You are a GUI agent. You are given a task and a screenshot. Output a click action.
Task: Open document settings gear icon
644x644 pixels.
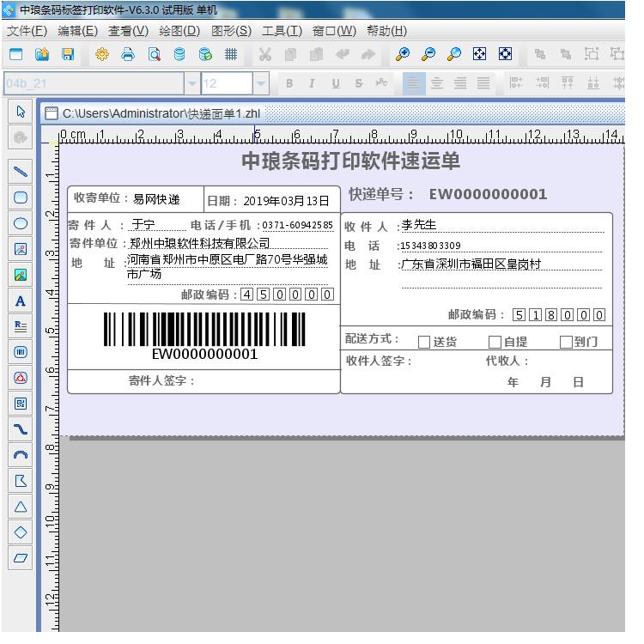click(102, 54)
